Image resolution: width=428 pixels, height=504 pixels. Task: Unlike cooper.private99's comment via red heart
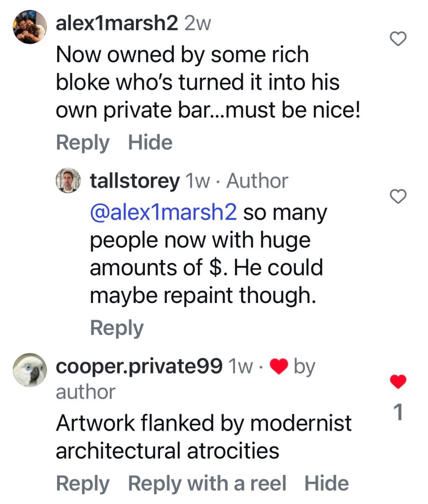pyautogui.click(x=398, y=381)
